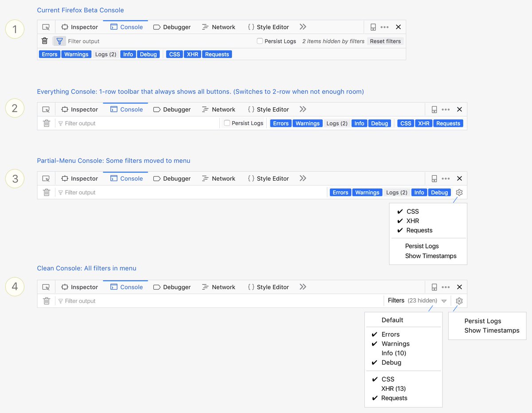Click Errors filter button in mockup 3
This screenshot has width=532, height=413.
[340, 193]
